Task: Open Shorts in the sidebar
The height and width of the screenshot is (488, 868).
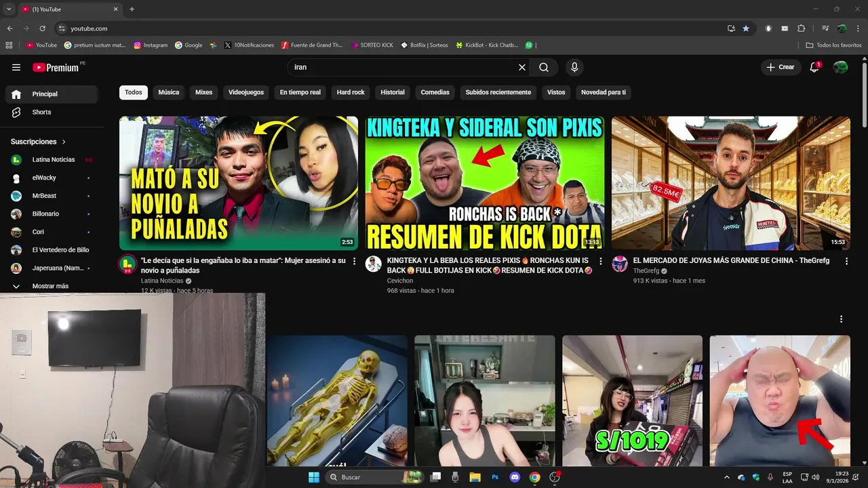Action: click(52, 113)
